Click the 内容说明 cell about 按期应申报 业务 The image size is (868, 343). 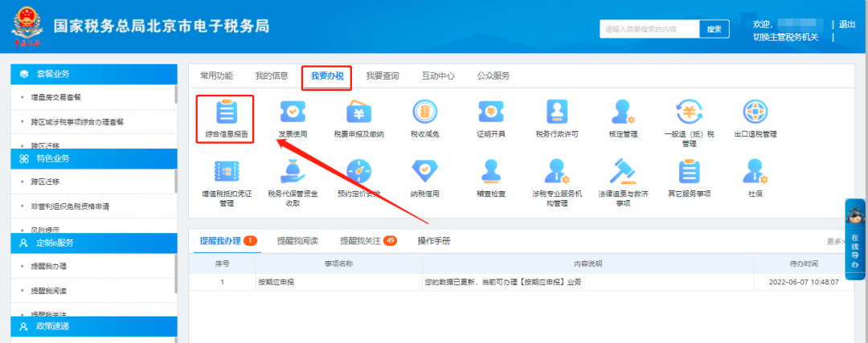588,282
